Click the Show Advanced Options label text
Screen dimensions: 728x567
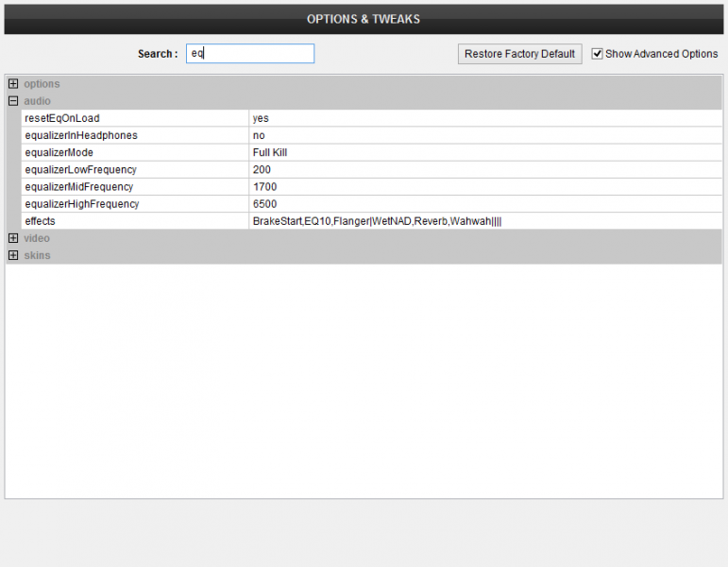click(662, 54)
